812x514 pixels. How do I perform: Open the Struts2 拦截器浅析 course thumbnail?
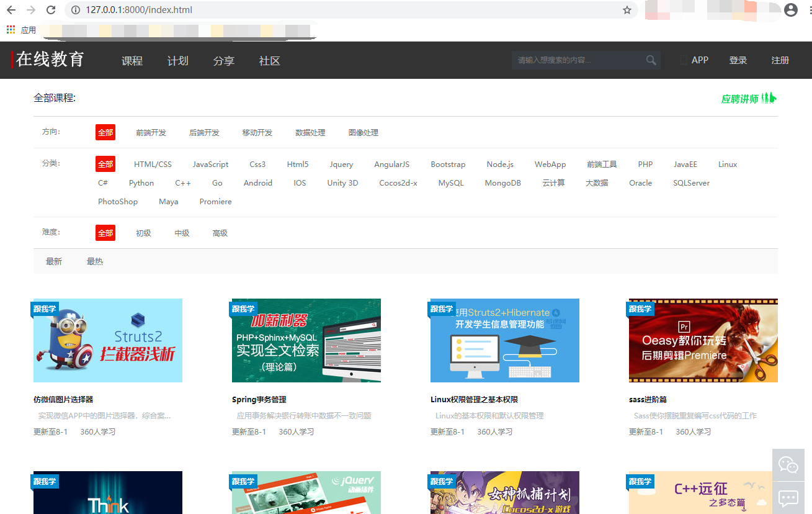click(x=108, y=340)
